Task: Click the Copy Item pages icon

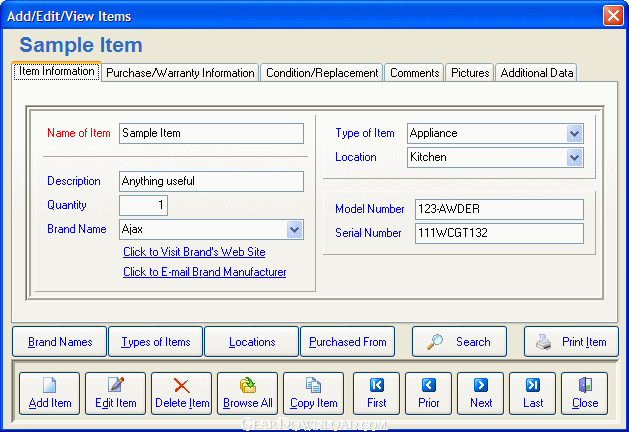Action: point(313,385)
